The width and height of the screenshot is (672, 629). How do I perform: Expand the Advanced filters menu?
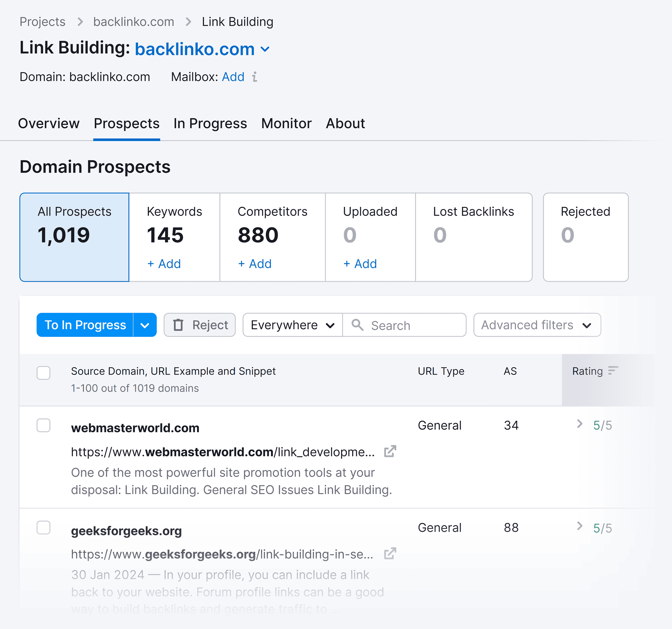[x=537, y=325]
